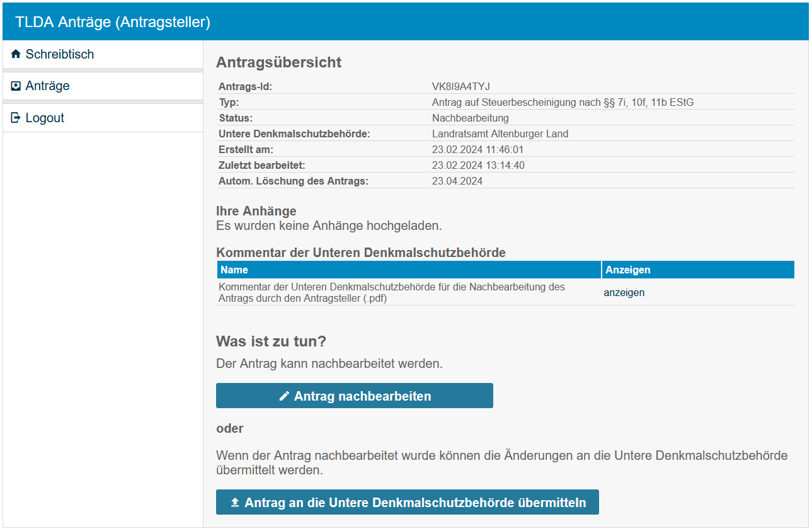Go to Anträge in the sidebar
The width and height of the screenshot is (812, 531).
(47, 86)
